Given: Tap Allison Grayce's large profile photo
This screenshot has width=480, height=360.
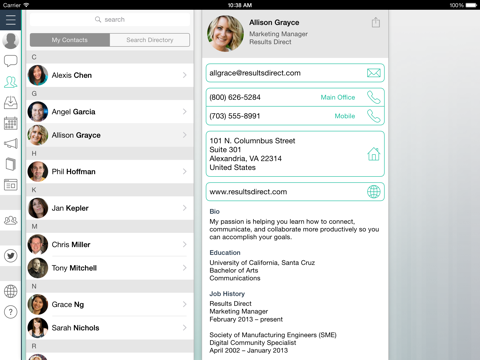Looking at the screenshot, I should 225,33.
